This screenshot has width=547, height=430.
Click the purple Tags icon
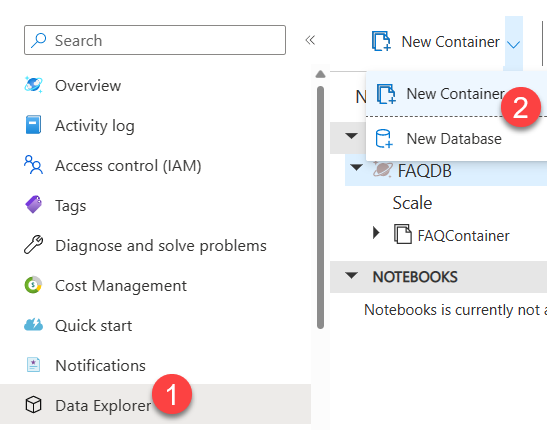pyautogui.click(x=33, y=204)
